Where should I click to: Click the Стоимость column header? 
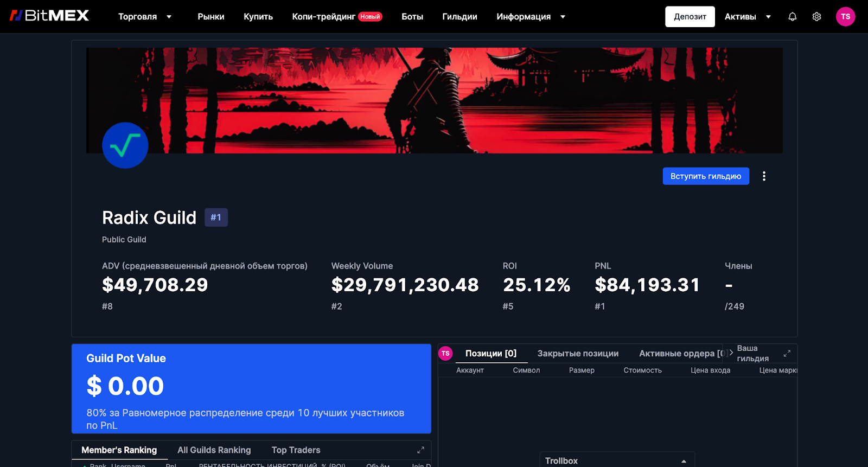pos(642,370)
